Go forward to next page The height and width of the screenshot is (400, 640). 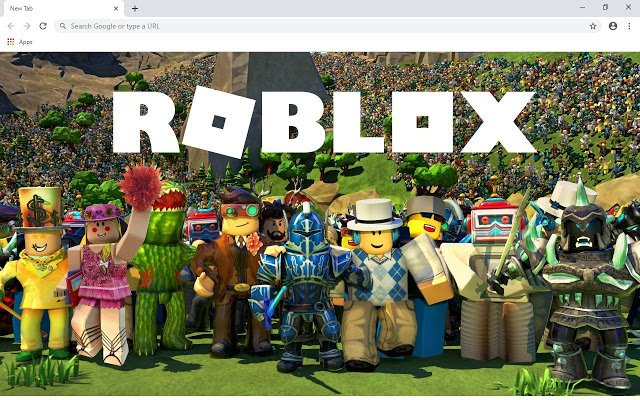[x=27, y=26]
